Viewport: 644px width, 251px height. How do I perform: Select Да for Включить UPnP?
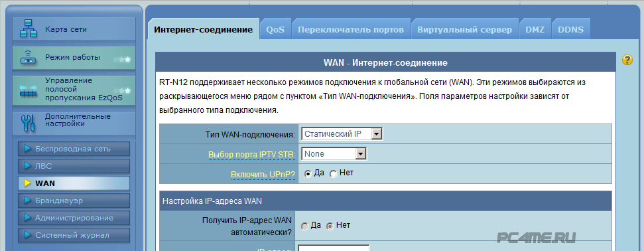coord(307,174)
